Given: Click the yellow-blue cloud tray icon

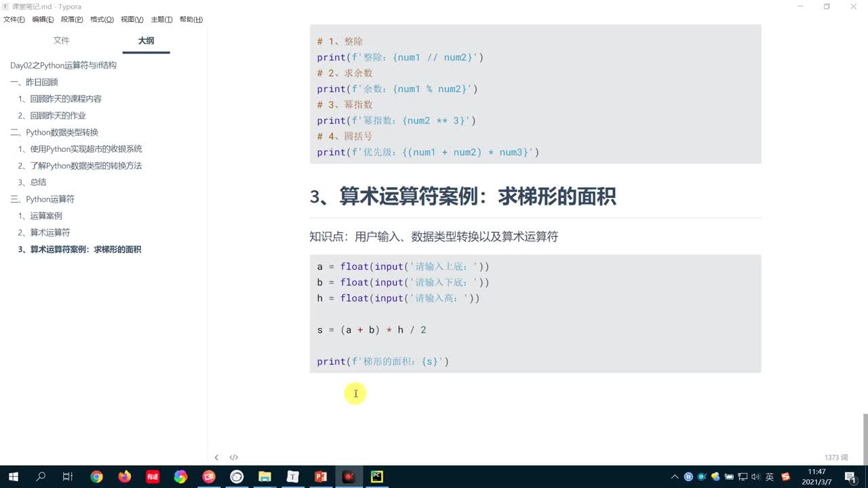Looking at the screenshot, I should click(x=715, y=476).
